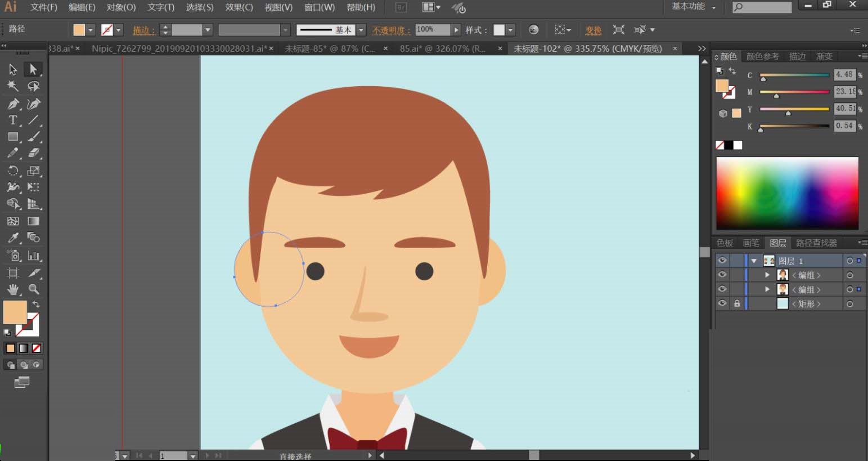
Task: Pick the Eyedropper tool
Action: 12,238
